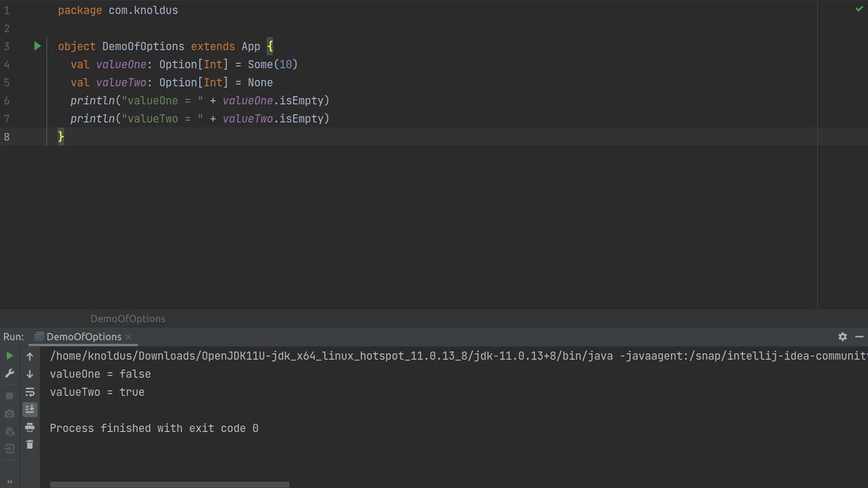Click the Run: label in tool window
868x488 pixels.
[x=14, y=336]
